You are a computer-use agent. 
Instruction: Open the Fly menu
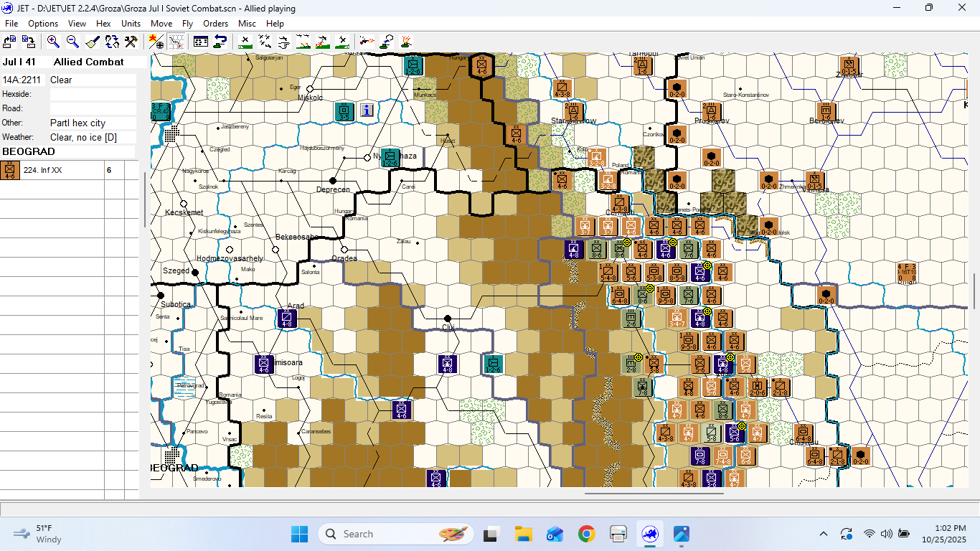click(x=187, y=24)
